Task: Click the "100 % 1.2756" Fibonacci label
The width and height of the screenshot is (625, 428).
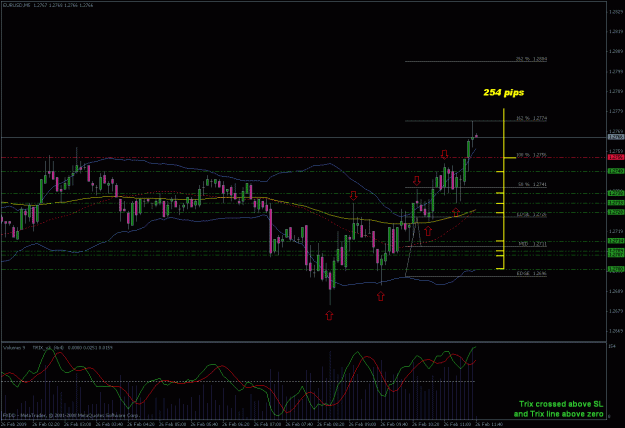Action: (531, 155)
